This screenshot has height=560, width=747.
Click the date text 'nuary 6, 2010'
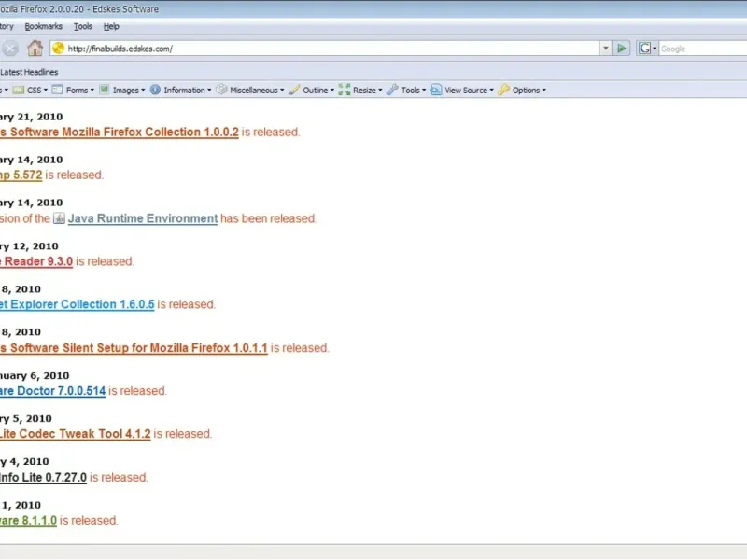(35, 376)
